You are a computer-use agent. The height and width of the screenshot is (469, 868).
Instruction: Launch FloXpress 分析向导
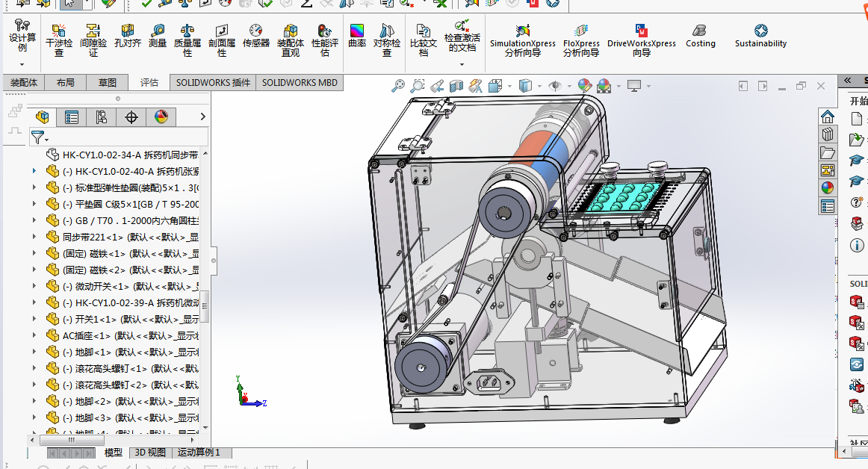[x=580, y=40]
